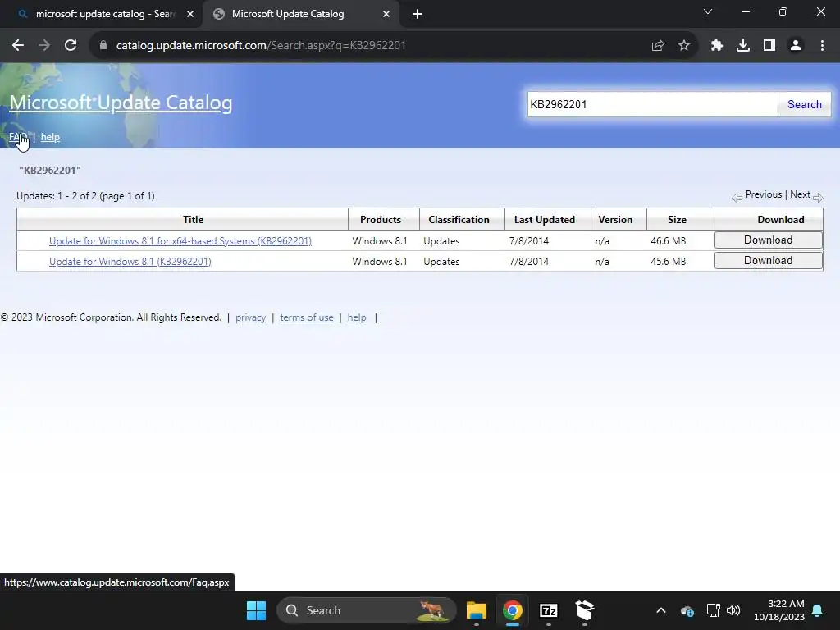Screen dimensions: 840x630
Task: Open the network tray icon
Action: pyautogui.click(x=714, y=610)
